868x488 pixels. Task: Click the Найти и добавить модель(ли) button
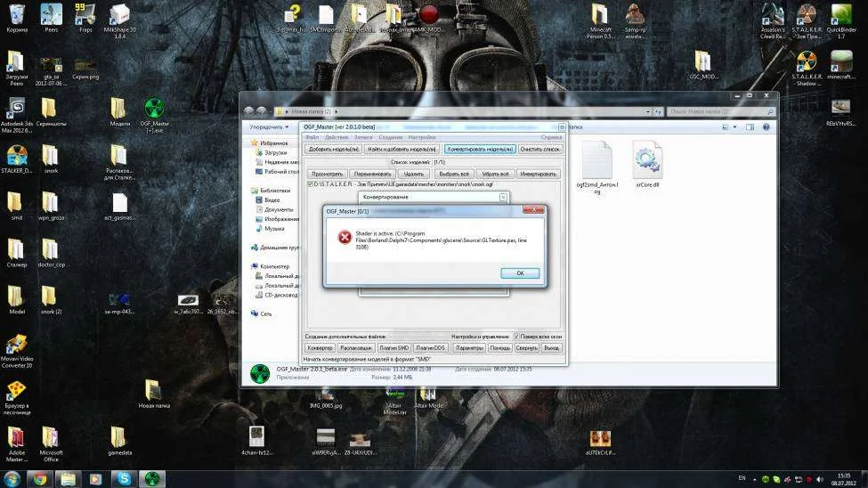click(402, 149)
